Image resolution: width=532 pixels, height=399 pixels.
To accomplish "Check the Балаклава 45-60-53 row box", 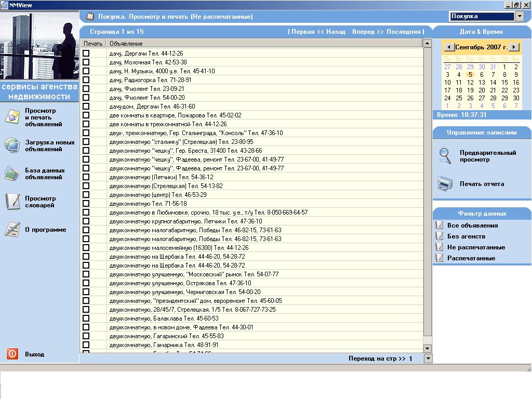I will tap(86, 318).
